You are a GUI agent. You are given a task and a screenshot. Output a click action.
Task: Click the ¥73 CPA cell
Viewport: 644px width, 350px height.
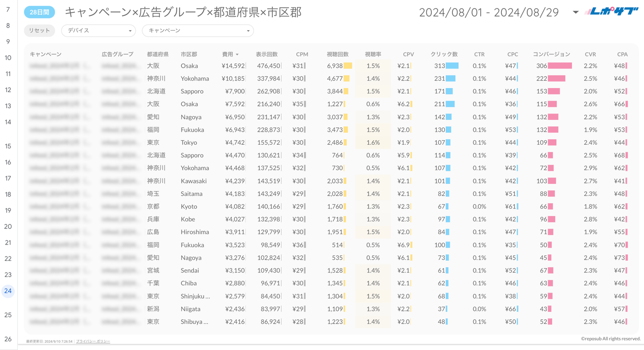[620, 258]
